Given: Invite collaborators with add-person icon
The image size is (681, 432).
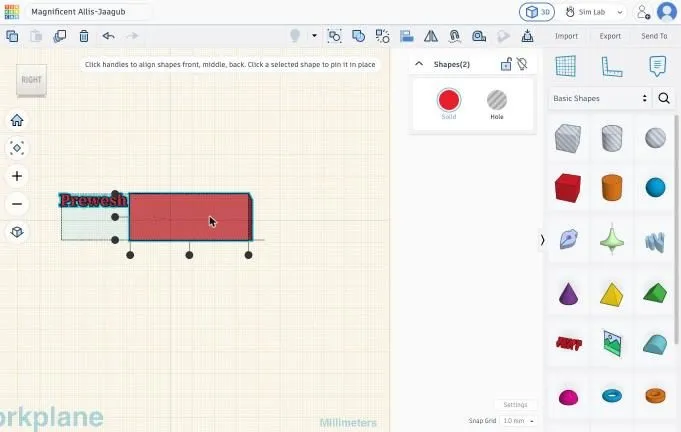Looking at the screenshot, I should pos(643,12).
